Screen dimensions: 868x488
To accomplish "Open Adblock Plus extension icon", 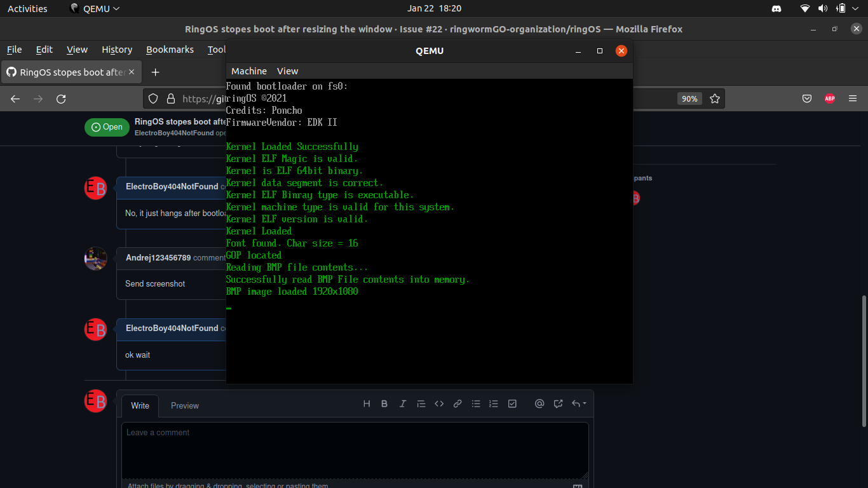I will [x=830, y=98].
